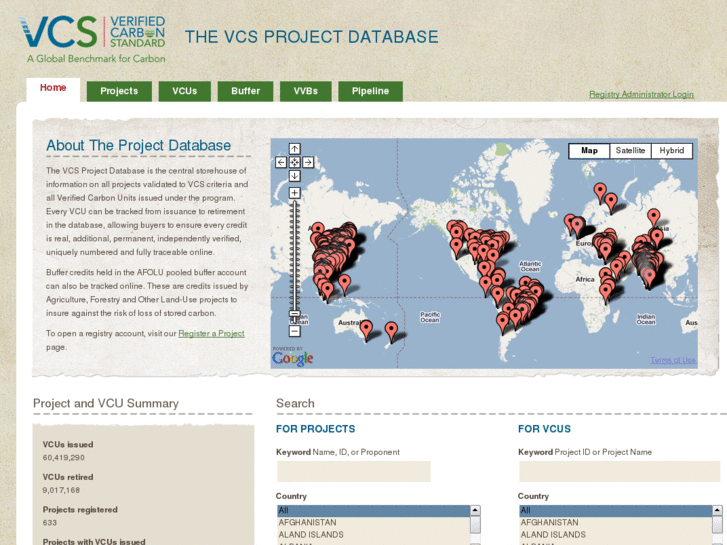Click the map zoom slider handle
Screen dimensions: 727x545
[x=294, y=314]
